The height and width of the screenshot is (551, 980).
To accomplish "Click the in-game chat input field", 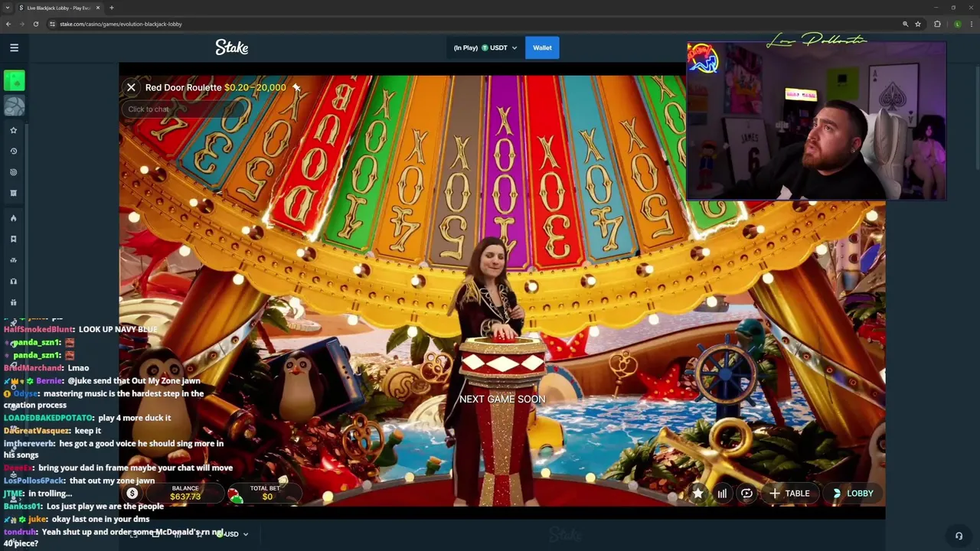I will (x=184, y=109).
